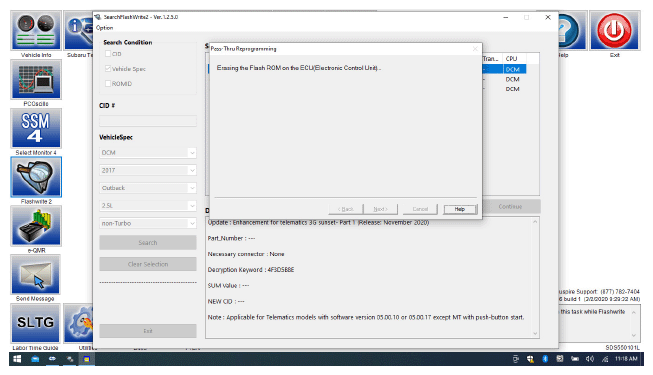The width and height of the screenshot is (653, 375).
Task: Click the Continue button
Action: tap(511, 206)
